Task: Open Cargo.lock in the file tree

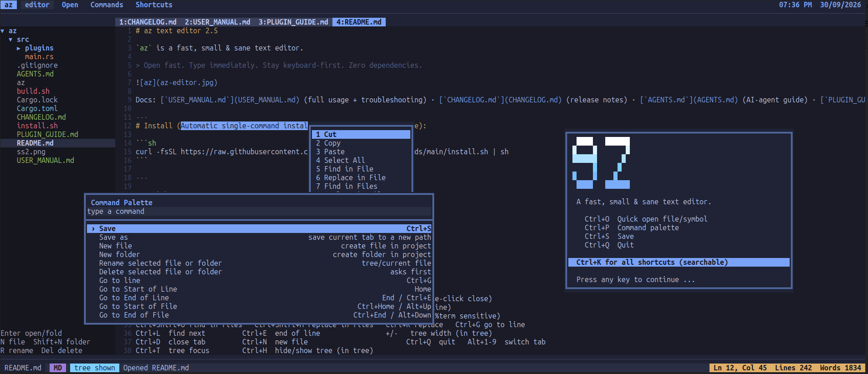Action: click(37, 100)
